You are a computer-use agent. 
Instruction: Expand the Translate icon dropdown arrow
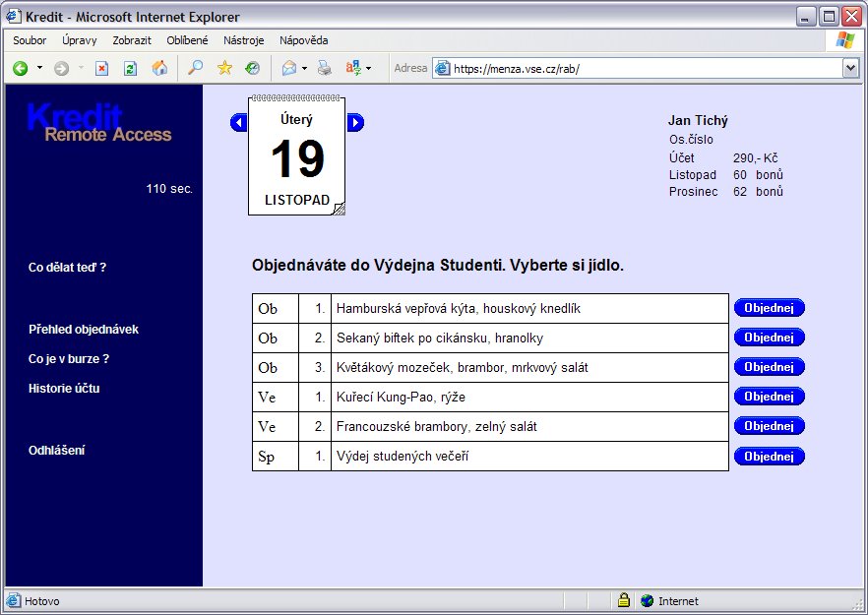369,68
